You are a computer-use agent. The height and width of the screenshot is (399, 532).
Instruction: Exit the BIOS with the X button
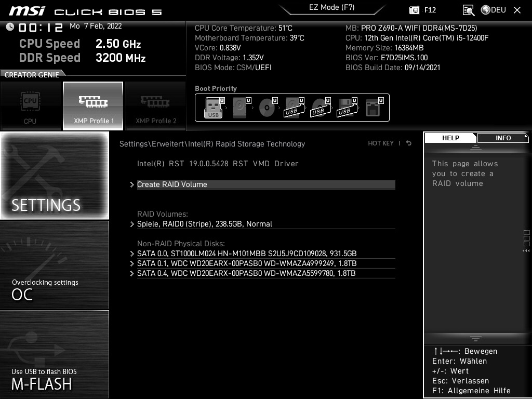(517, 10)
